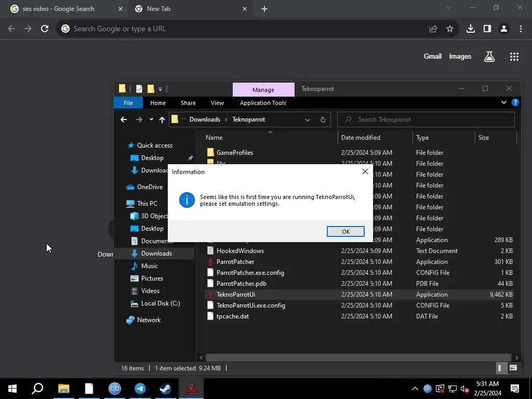Open Windows Start menu
The height and width of the screenshot is (399, 532).
click(x=12, y=389)
